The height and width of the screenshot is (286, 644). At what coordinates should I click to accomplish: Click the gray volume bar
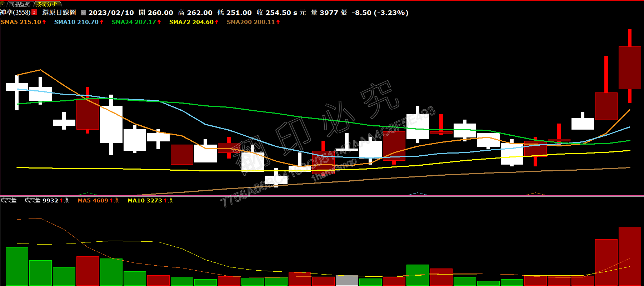coord(347,281)
